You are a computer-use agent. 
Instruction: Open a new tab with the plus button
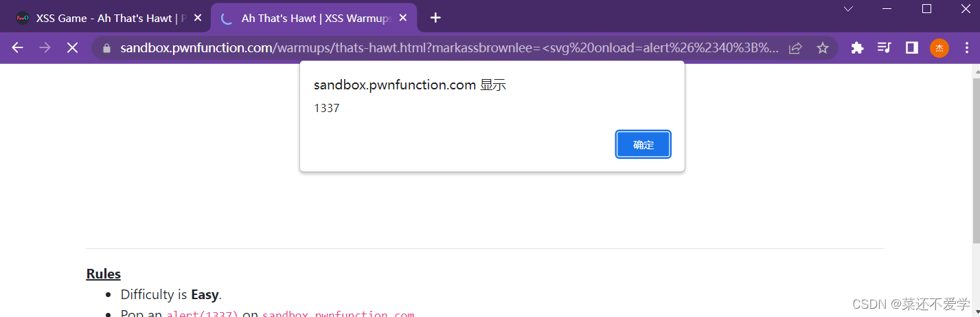point(435,18)
